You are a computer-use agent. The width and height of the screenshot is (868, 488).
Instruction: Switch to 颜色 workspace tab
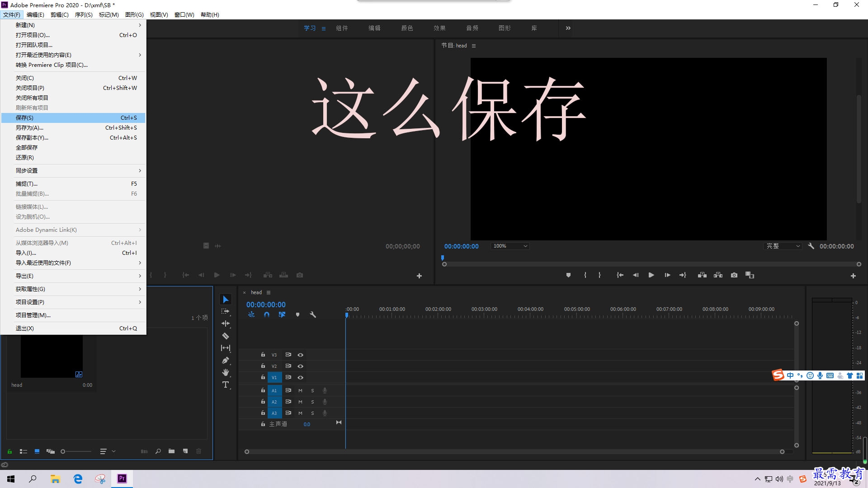pyautogui.click(x=407, y=28)
